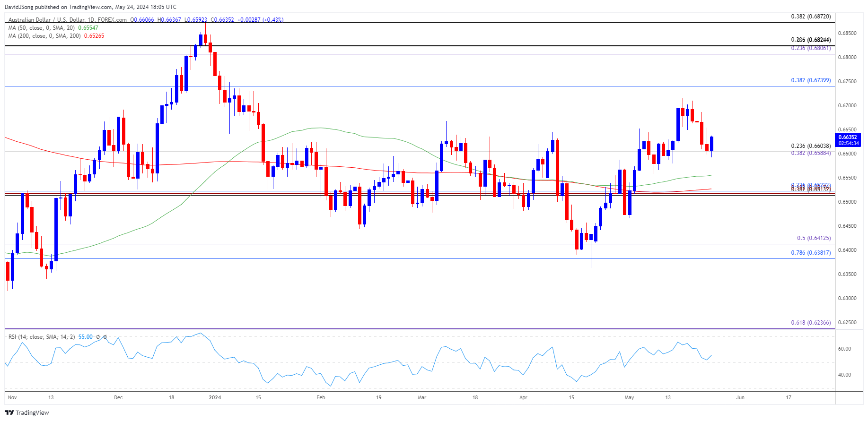Click the 0.68500 price axis label
This screenshot has height=421, width=868.
[x=847, y=33]
